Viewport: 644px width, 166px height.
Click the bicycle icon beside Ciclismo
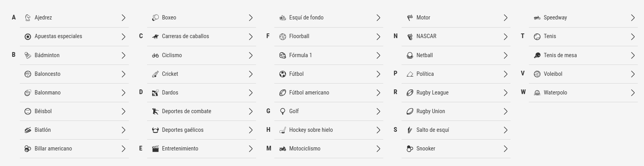point(155,55)
